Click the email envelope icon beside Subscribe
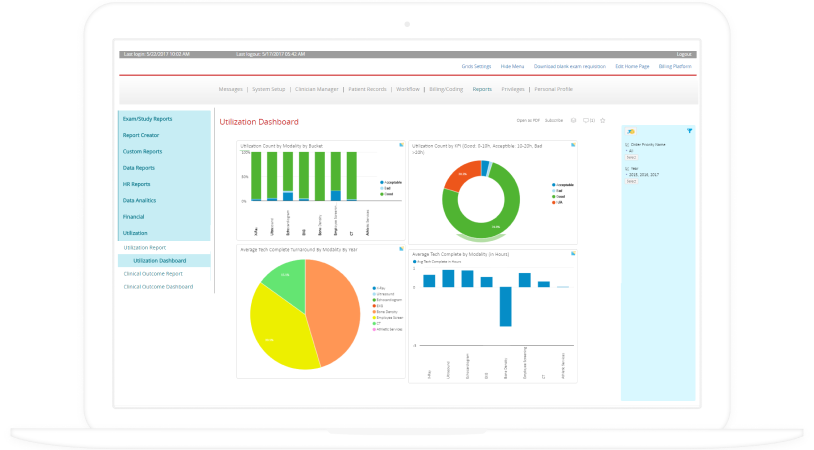The width and height of the screenshot is (814, 450). pyautogui.click(x=573, y=120)
